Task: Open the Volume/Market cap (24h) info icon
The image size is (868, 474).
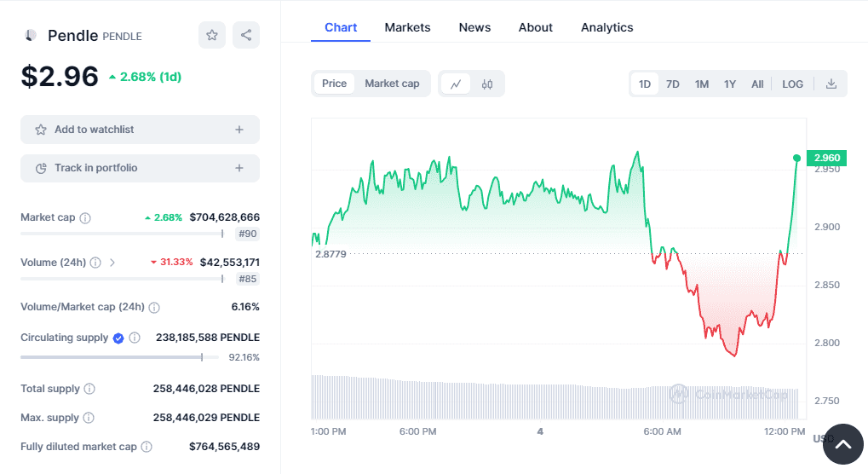Action: (154, 307)
